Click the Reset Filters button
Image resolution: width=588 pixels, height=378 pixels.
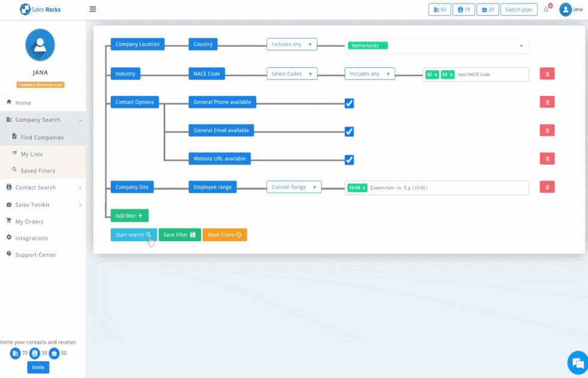[224, 235]
